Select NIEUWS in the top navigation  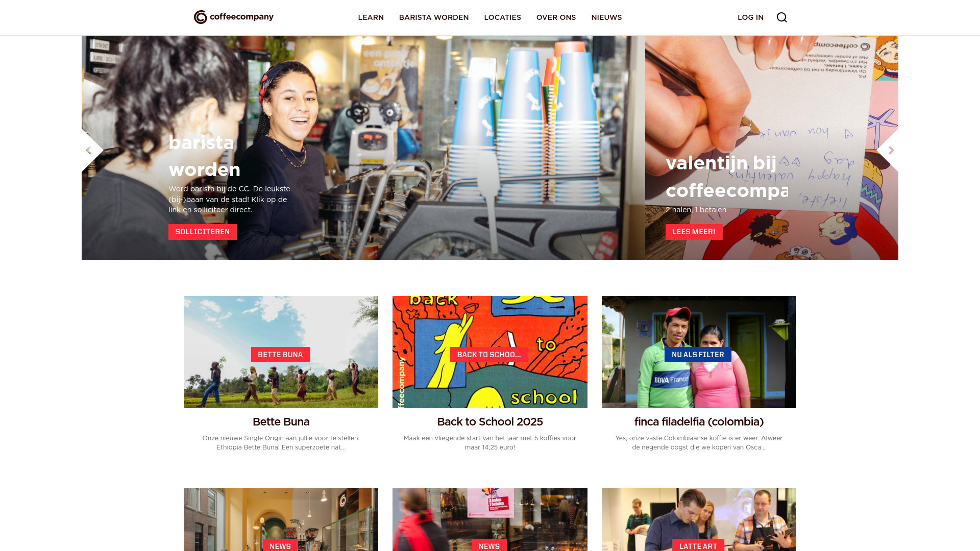[x=606, y=17]
